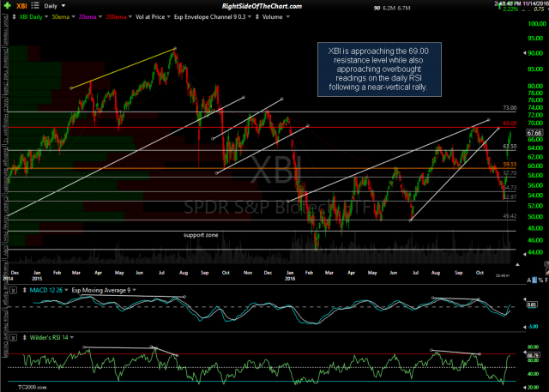Click the MACD scale top arrow marker
The image size is (549, 392).
(x=524, y=299)
